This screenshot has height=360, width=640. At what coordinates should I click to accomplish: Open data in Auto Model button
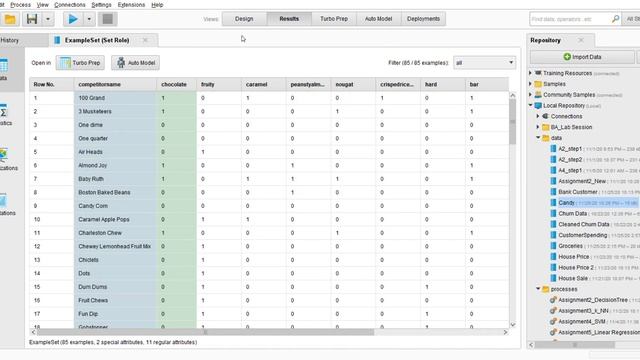click(x=136, y=63)
